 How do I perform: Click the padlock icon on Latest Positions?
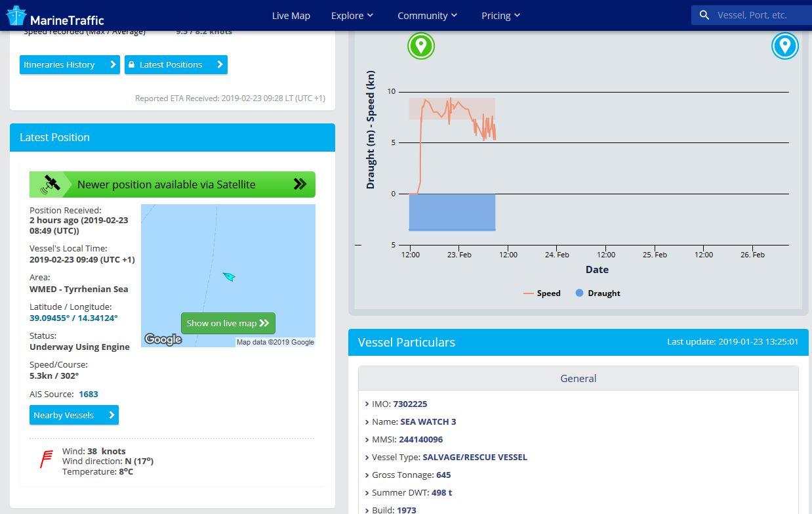tap(131, 64)
